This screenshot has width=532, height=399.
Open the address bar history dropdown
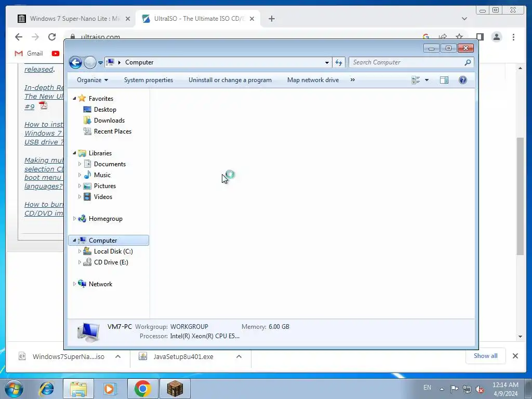point(327,62)
